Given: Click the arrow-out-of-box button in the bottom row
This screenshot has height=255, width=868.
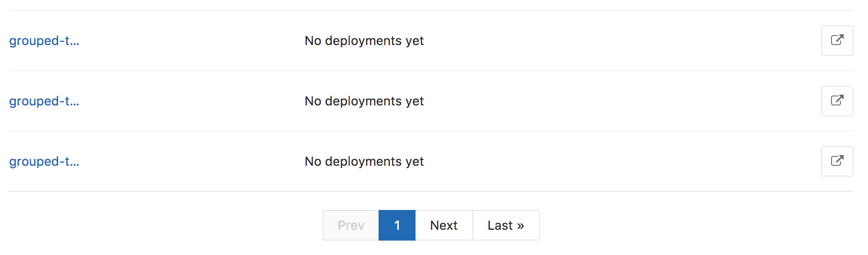Looking at the screenshot, I should [837, 161].
